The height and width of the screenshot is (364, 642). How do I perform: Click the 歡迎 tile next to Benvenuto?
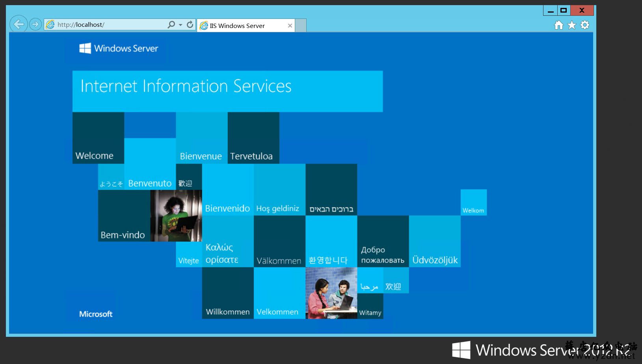coord(189,177)
